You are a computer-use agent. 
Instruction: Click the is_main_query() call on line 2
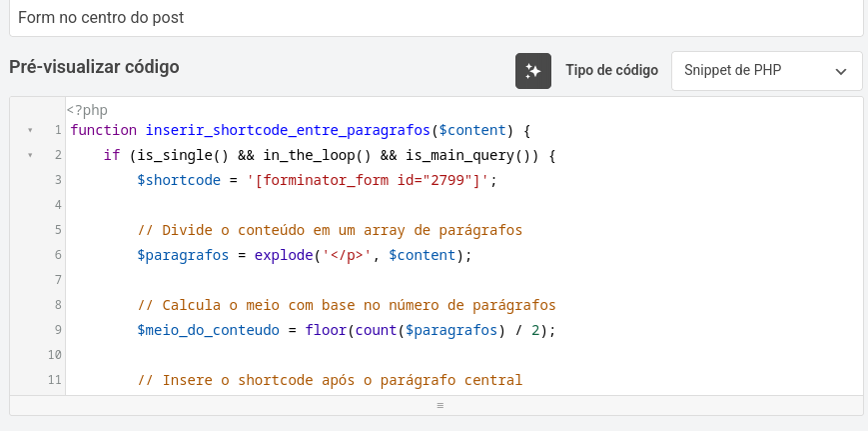tap(467, 156)
